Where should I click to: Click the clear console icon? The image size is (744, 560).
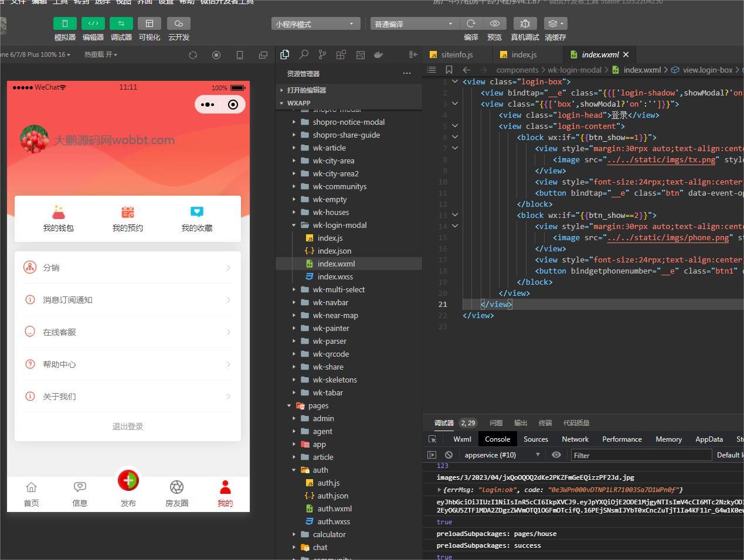point(449,455)
